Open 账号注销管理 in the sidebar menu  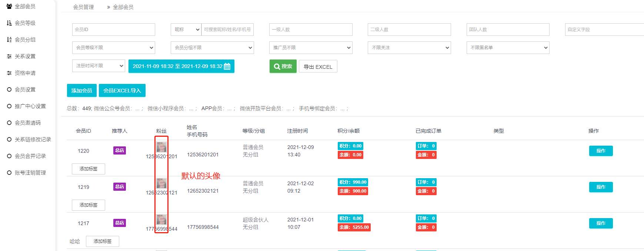pos(30,173)
